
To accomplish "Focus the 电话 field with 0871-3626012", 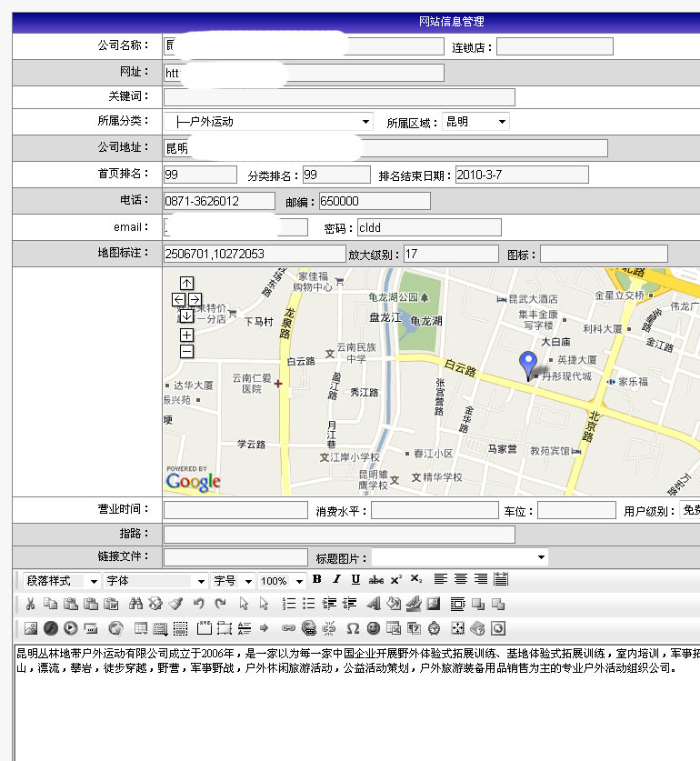I will 219,201.
